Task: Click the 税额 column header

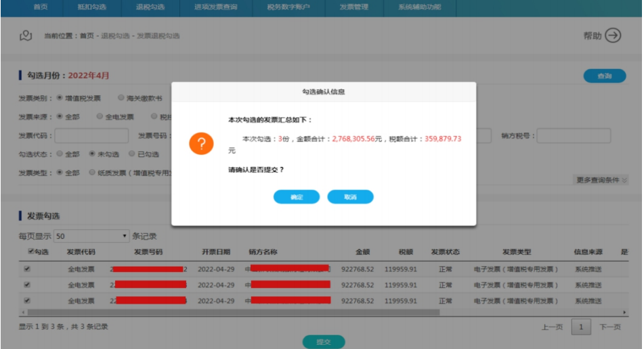Action: coord(406,252)
